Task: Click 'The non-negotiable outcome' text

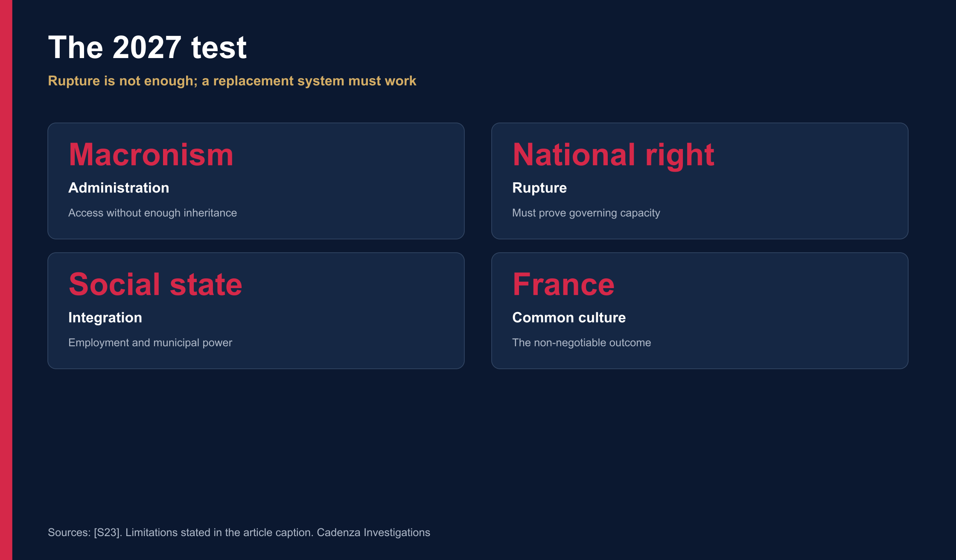Action: point(581,343)
